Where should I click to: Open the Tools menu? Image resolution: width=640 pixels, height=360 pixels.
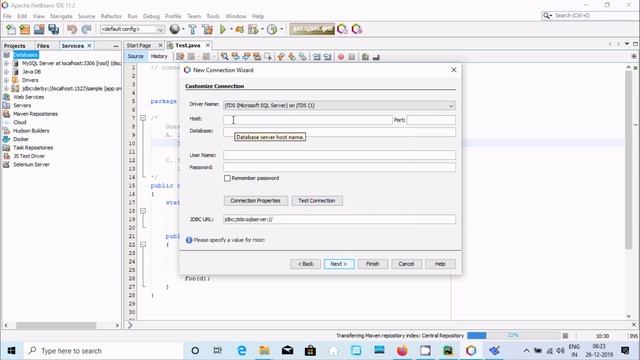pos(213,16)
